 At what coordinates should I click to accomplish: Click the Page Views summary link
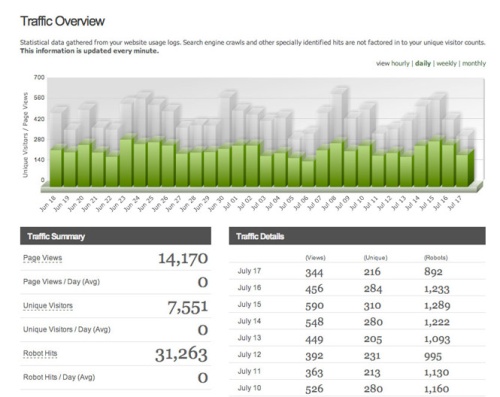tap(42, 258)
